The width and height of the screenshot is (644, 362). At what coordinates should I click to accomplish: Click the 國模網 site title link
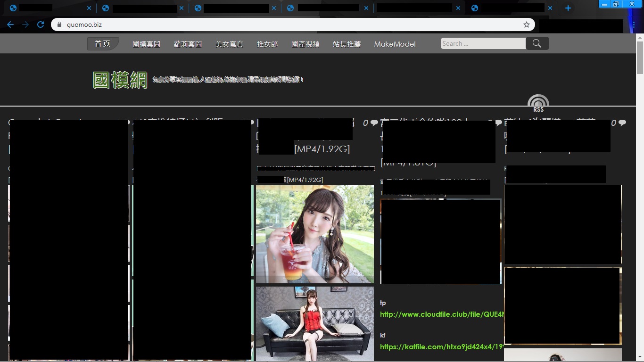pyautogui.click(x=120, y=80)
